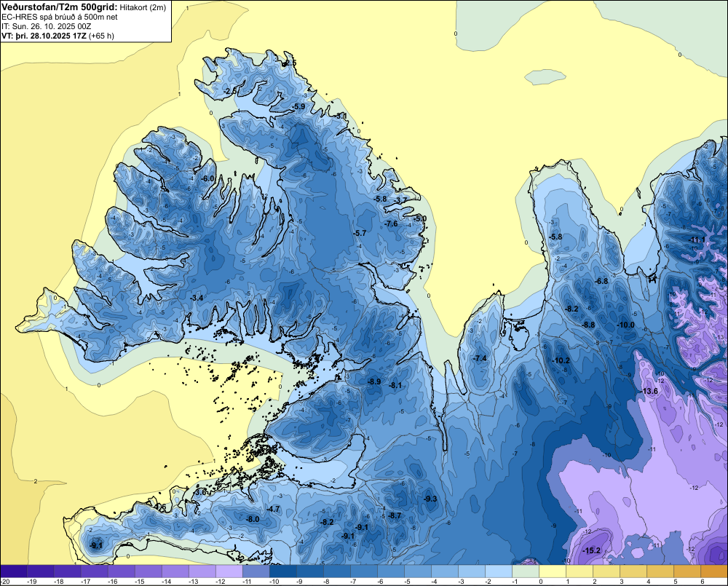Choose the pale green legend swatch at -1
Viewport: 728px width, 586px height.
(525, 571)
